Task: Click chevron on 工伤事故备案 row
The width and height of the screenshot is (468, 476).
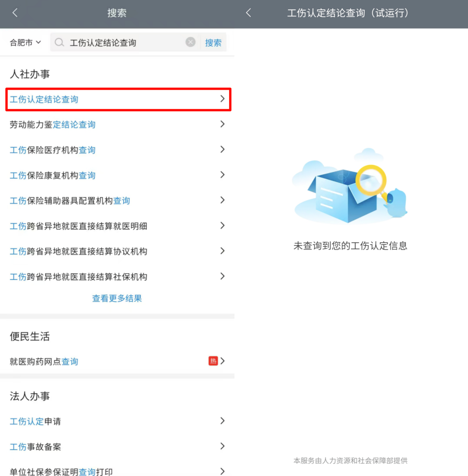Action: pyautogui.click(x=222, y=446)
